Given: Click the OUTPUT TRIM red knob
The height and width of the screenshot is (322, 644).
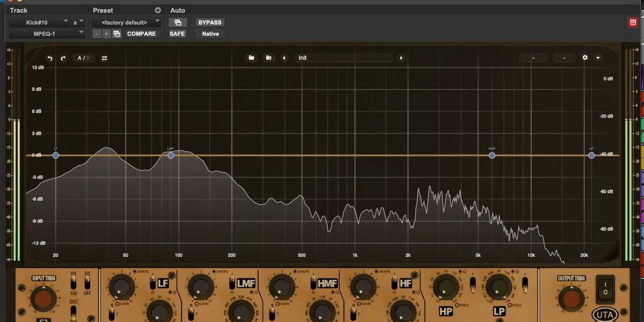Looking at the screenshot, I should coord(570,299).
